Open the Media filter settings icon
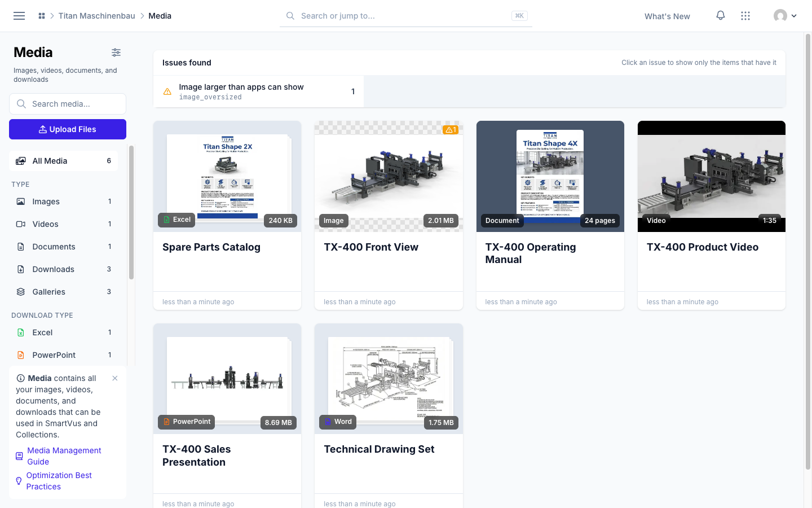This screenshot has height=508, width=812. [116, 52]
